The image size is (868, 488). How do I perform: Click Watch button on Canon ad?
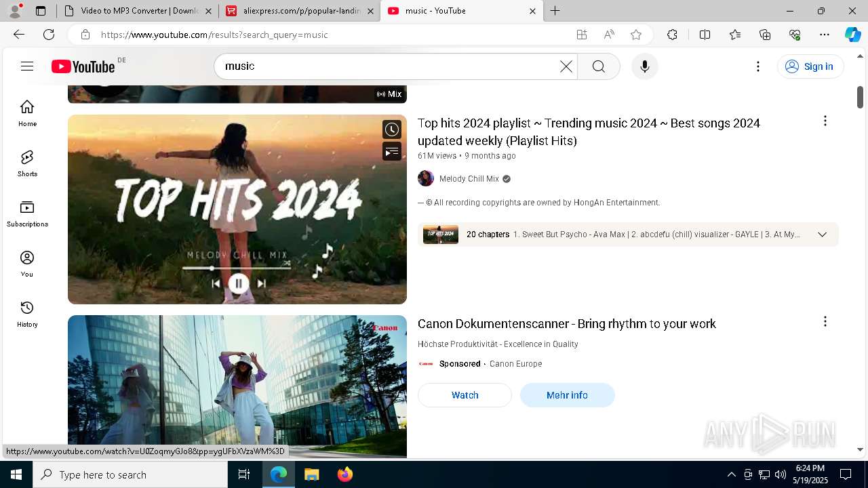tap(465, 395)
